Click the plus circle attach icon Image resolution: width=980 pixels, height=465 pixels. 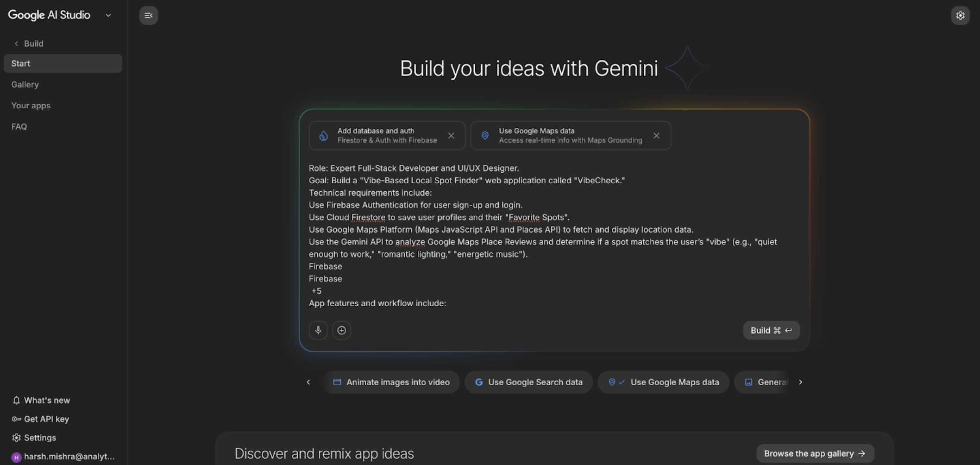[341, 330]
